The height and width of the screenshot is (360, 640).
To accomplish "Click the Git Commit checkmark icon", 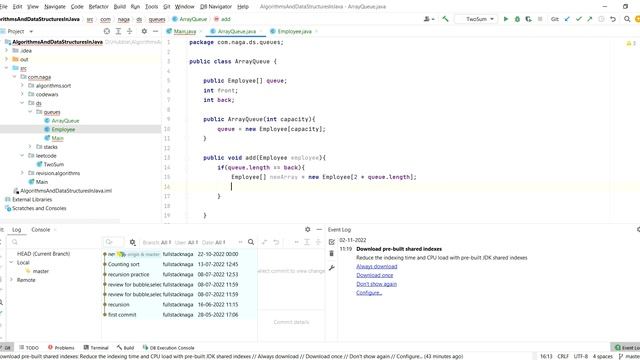I will [578, 19].
